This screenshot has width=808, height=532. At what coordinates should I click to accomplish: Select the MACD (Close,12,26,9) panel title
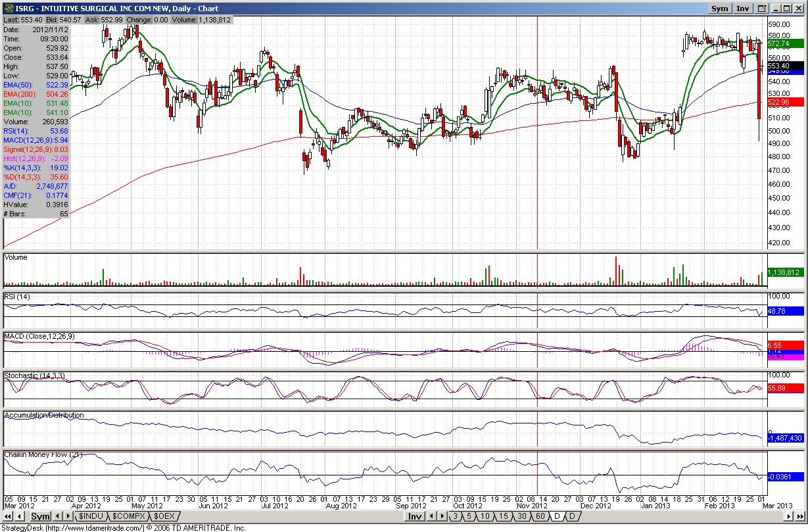[x=39, y=336]
